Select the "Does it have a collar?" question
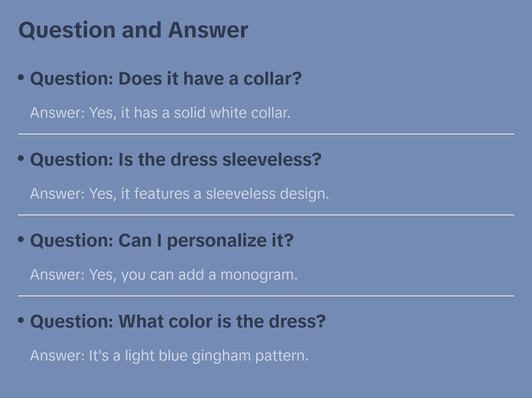 [x=166, y=79]
